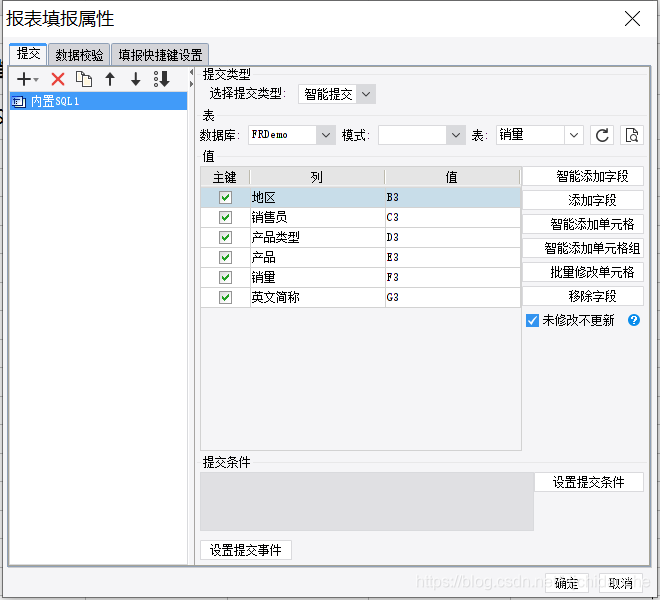Open the 模式 dropdown
This screenshot has width=660, height=600.
click(x=455, y=135)
